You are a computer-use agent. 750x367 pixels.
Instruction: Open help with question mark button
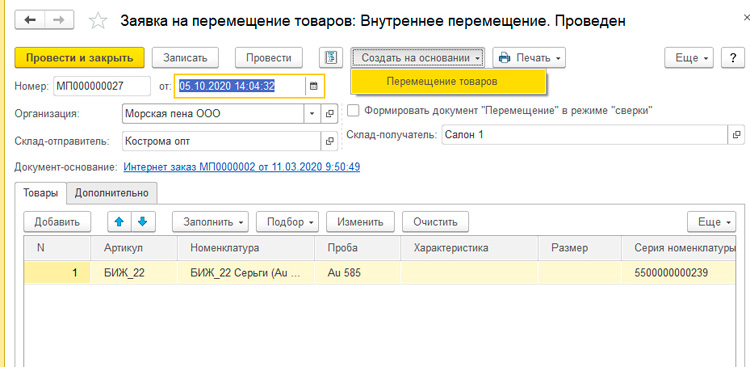pyautogui.click(x=733, y=58)
